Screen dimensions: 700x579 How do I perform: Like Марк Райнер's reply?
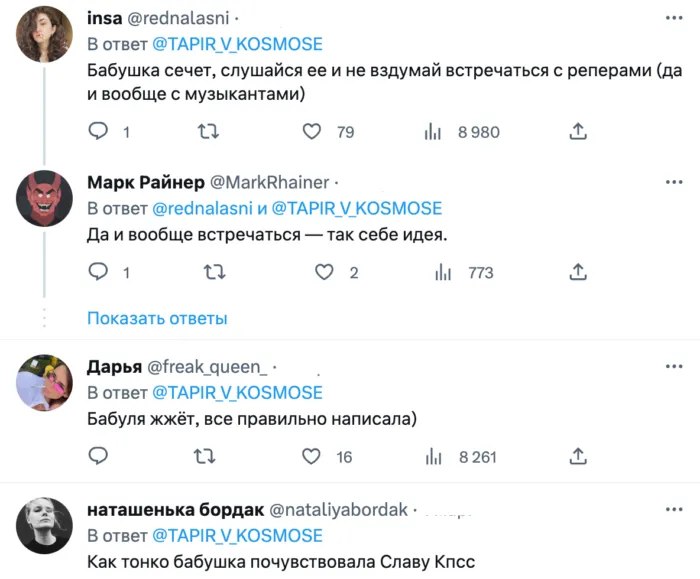pyautogui.click(x=323, y=272)
